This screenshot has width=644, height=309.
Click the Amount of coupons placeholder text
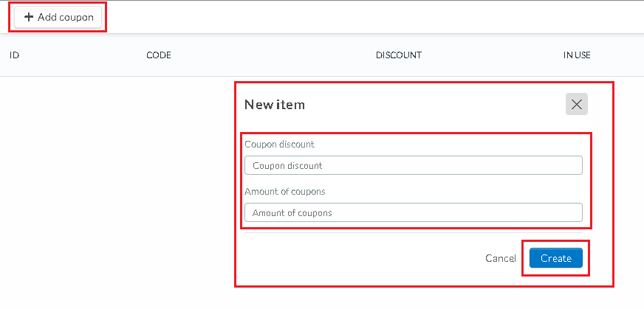click(292, 213)
